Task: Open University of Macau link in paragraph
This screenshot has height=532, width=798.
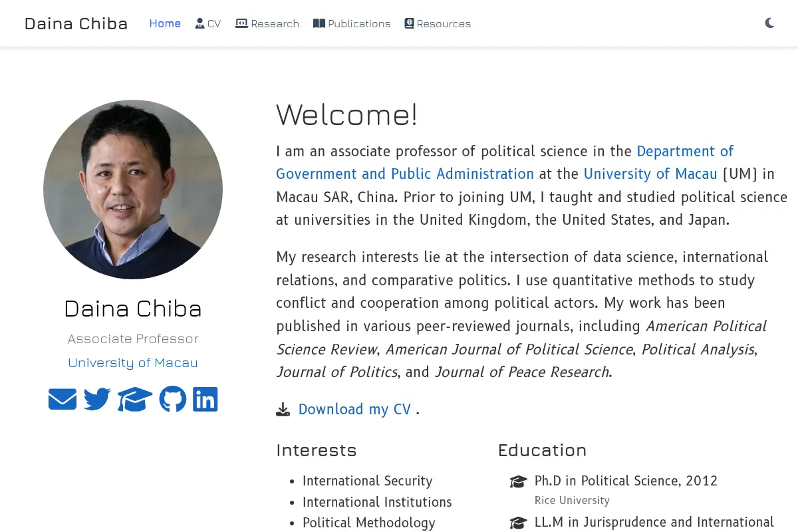Action: [x=650, y=174]
